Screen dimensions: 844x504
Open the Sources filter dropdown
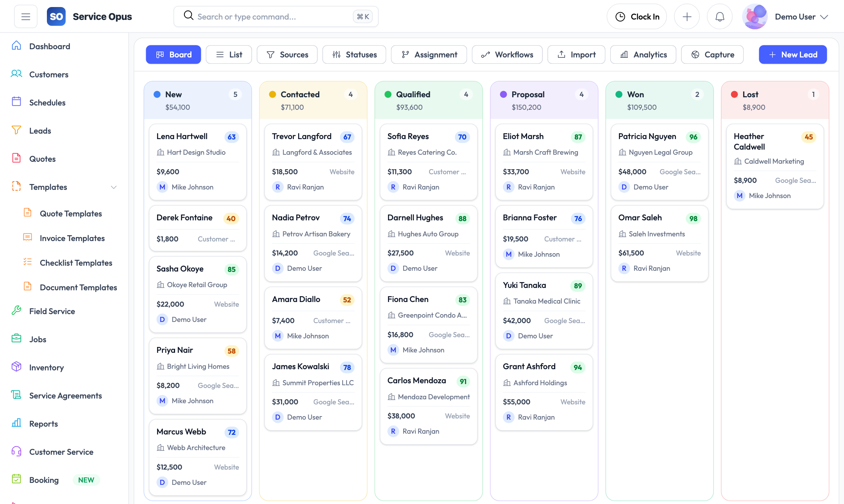(x=287, y=54)
